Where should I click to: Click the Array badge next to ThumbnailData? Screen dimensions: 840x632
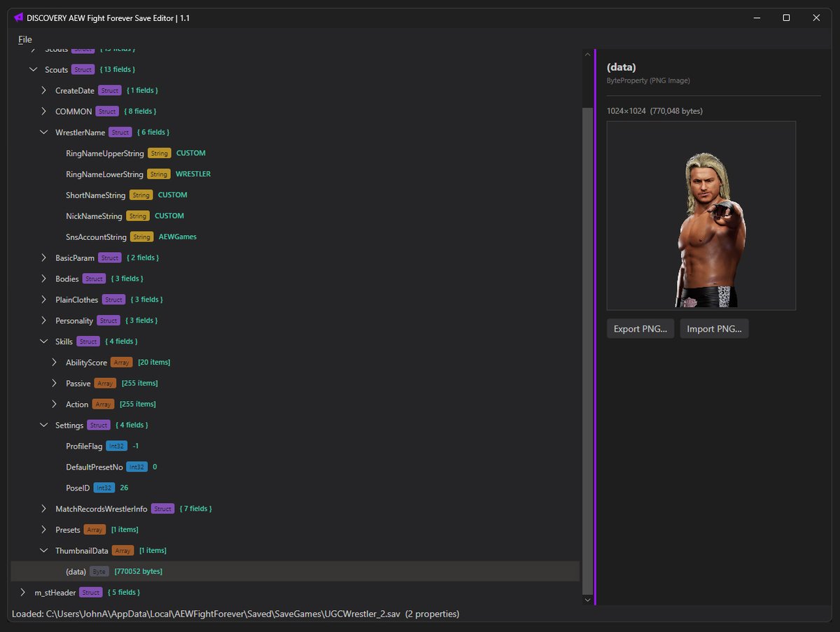[122, 551]
